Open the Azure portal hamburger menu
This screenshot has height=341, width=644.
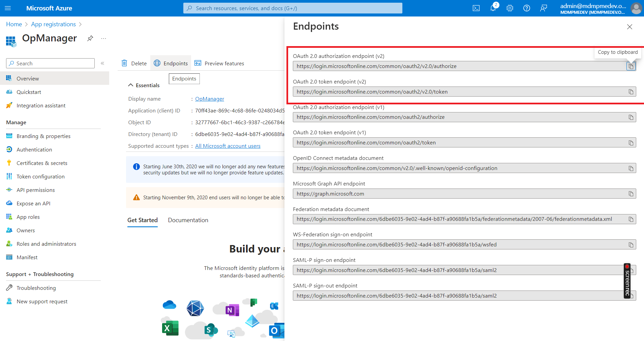[x=8, y=8]
